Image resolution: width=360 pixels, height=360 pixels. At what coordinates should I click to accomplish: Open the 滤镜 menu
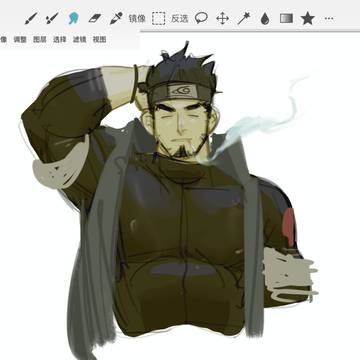click(79, 39)
